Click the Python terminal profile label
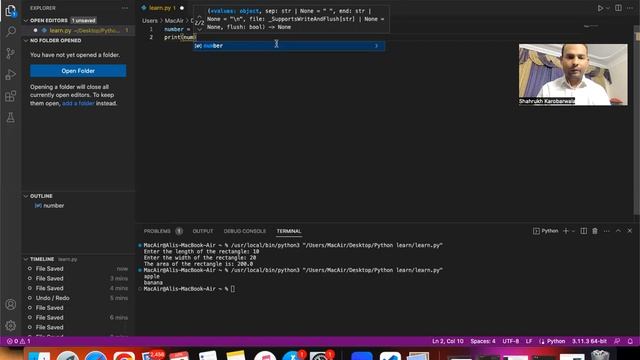The height and width of the screenshot is (360, 640). [546, 231]
